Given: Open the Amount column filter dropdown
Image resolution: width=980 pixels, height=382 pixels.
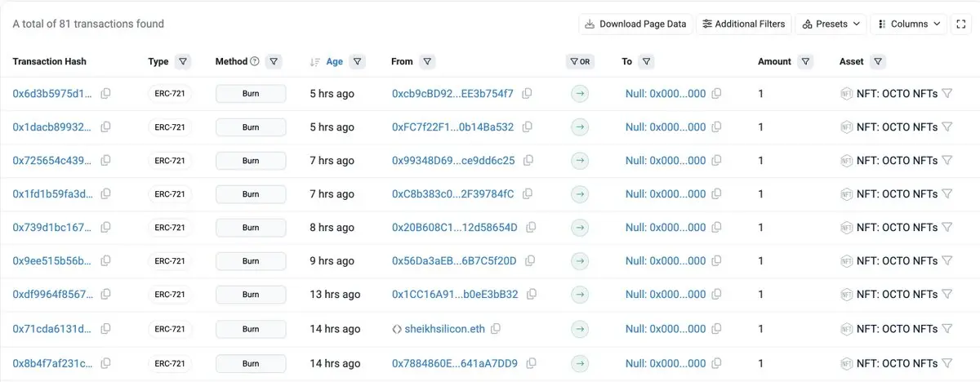Looking at the screenshot, I should click(806, 61).
